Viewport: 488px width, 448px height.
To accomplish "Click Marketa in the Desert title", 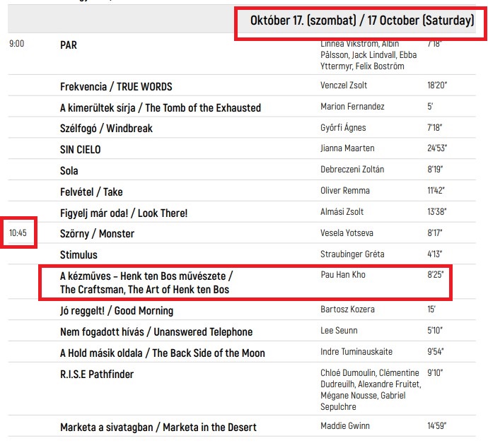I will pos(158,427).
